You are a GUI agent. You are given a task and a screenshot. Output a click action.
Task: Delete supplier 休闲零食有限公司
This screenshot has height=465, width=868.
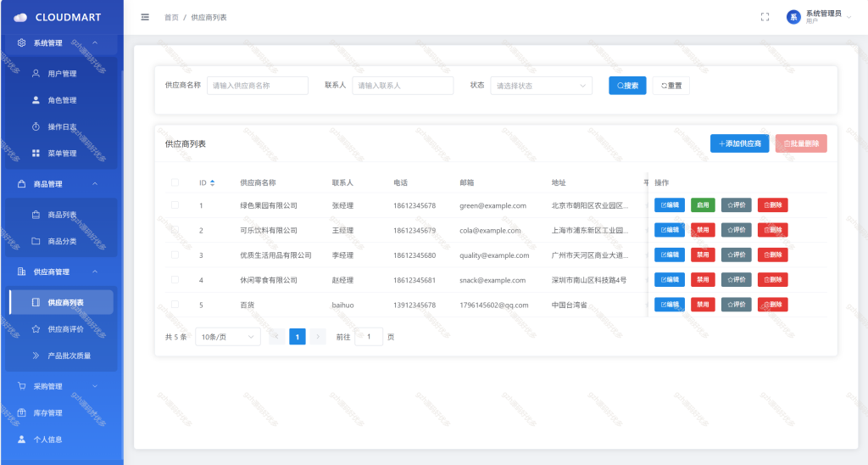773,280
